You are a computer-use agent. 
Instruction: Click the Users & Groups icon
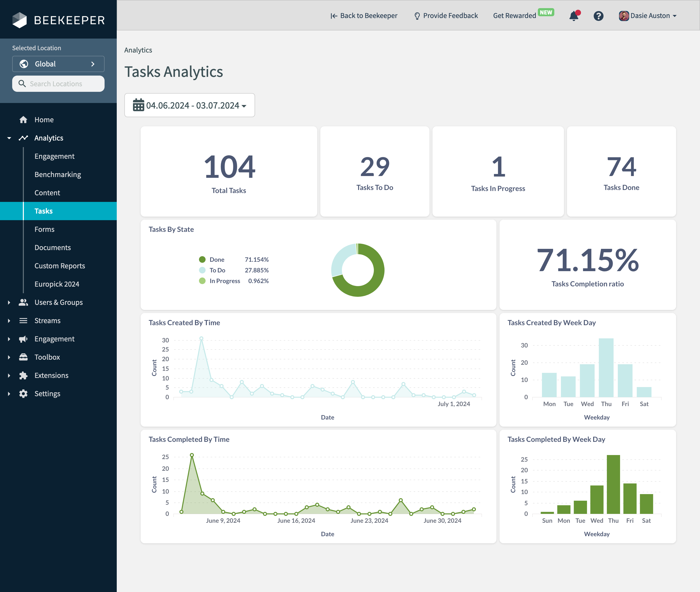pos(23,302)
